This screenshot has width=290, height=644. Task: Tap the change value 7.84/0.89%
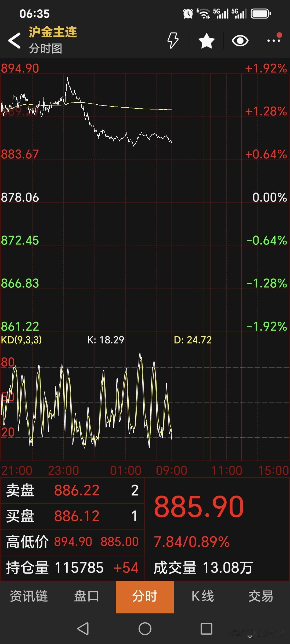click(192, 542)
